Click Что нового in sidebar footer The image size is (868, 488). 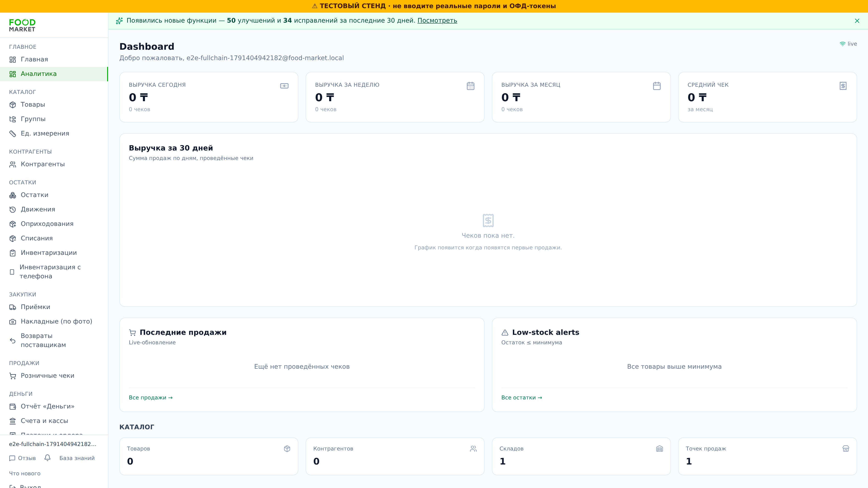25,474
